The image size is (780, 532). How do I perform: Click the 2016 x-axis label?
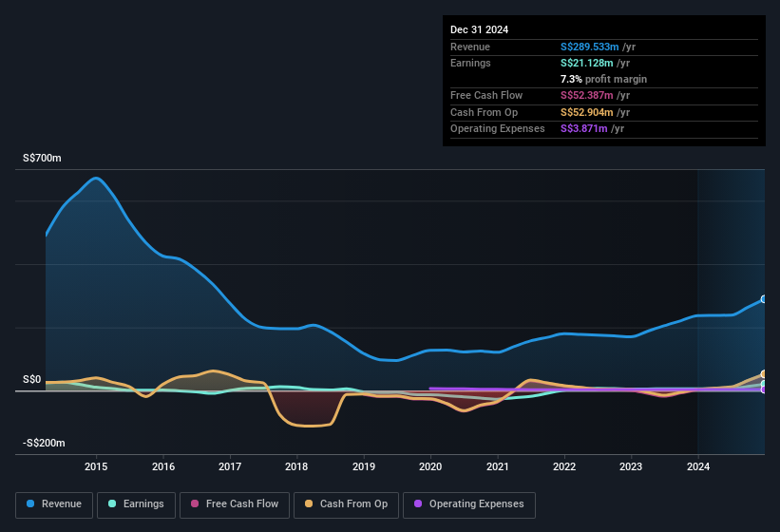163,466
